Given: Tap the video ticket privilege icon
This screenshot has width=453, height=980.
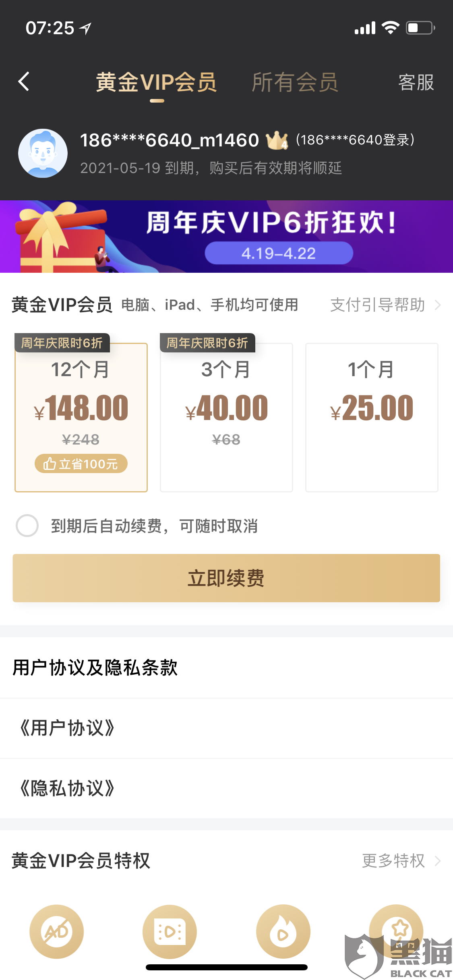Looking at the screenshot, I should tap(170, 931).
